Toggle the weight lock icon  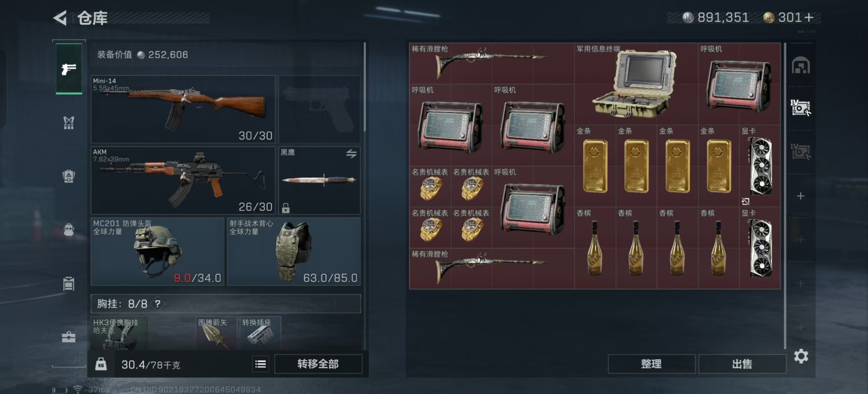point(101,364)
